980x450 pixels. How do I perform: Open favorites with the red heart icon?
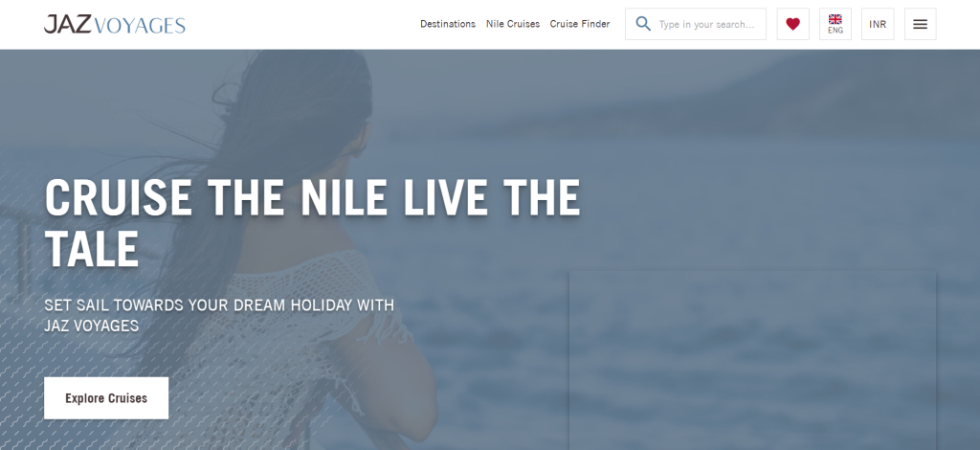click(x=792, y=24)
